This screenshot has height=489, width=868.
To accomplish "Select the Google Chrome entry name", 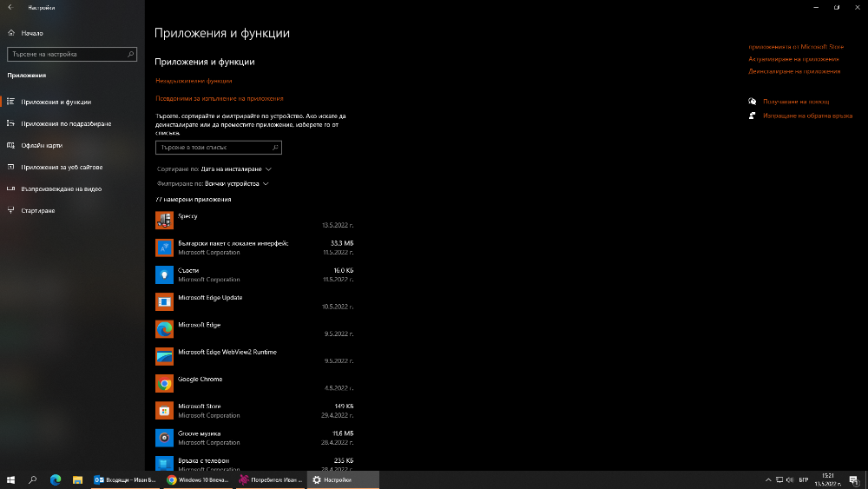I will point(200,380).
